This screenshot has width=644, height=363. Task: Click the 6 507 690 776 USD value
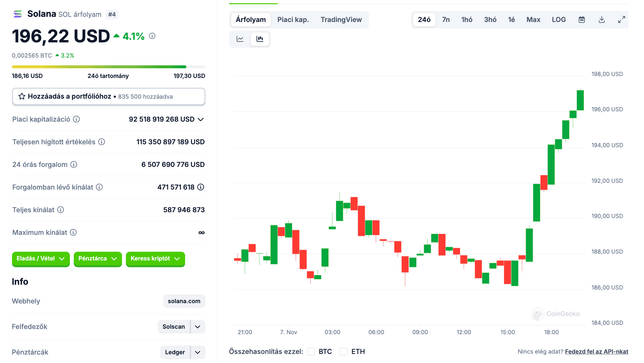point(173,165)
